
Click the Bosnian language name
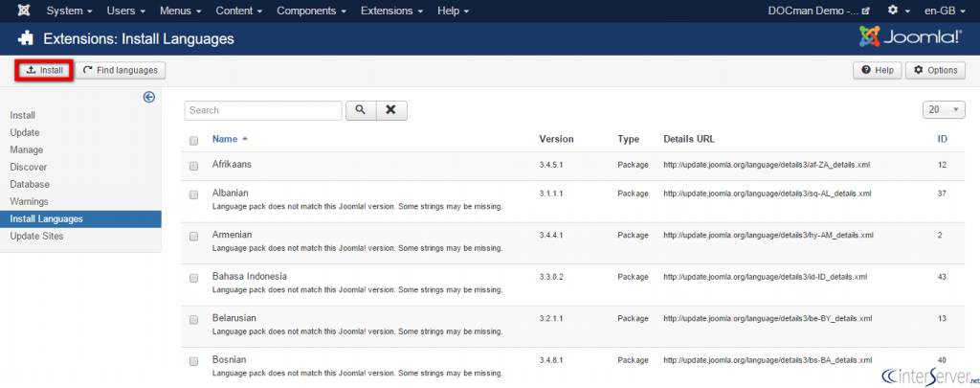pos(229,359)
